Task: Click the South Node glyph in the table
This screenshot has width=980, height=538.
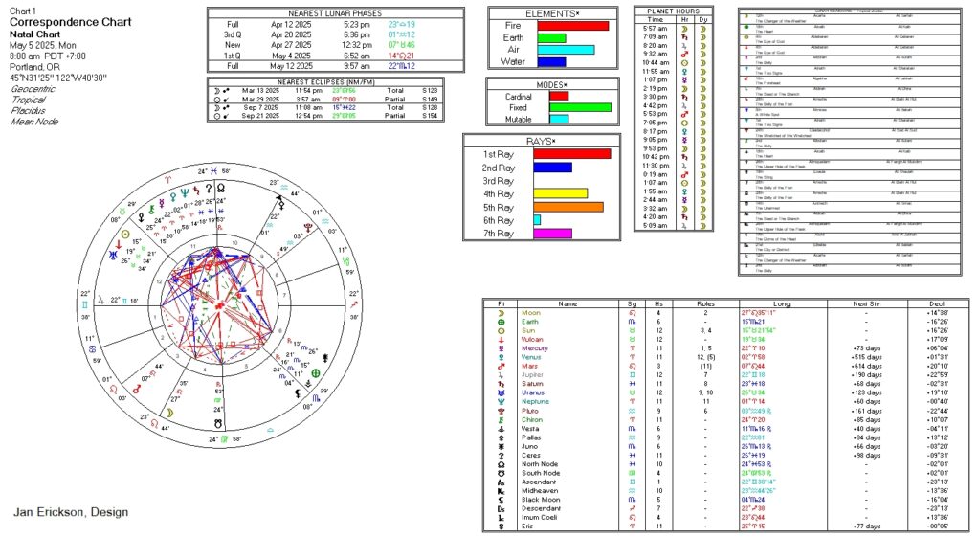Action: 501,473
